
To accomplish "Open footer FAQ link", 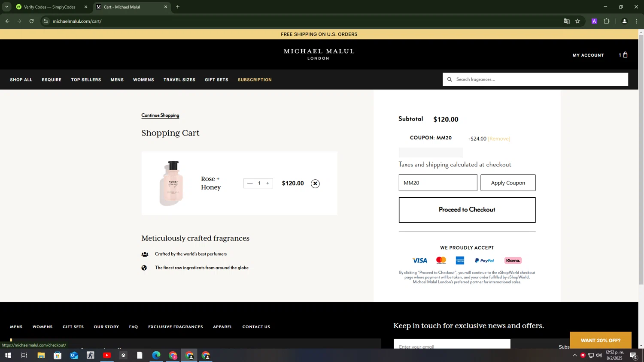I will coord(134,327).
